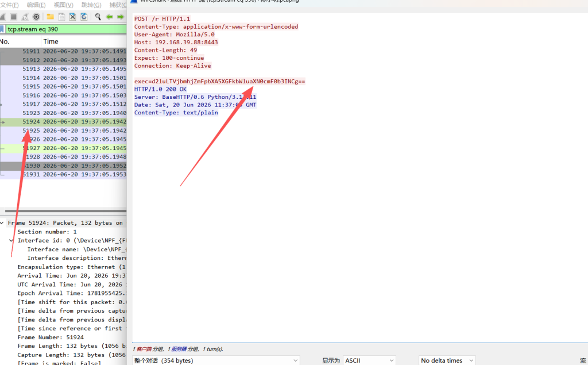The image size is (588, 365).
Task: Select packet row 51914
Action: tap(63, 78)
